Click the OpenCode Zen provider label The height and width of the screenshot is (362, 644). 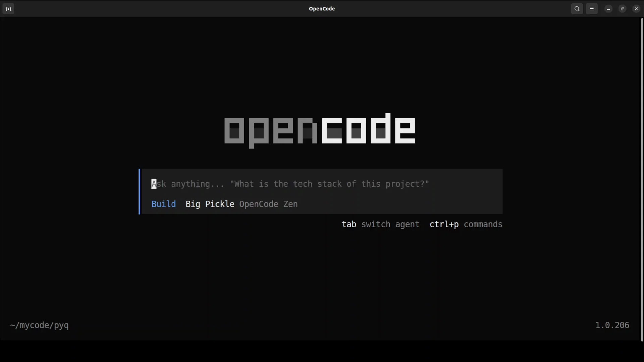[268, 204]
